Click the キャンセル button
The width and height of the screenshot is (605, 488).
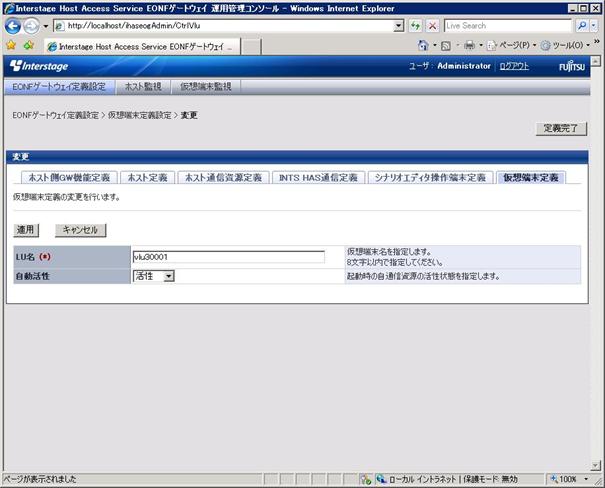point(80,230)
